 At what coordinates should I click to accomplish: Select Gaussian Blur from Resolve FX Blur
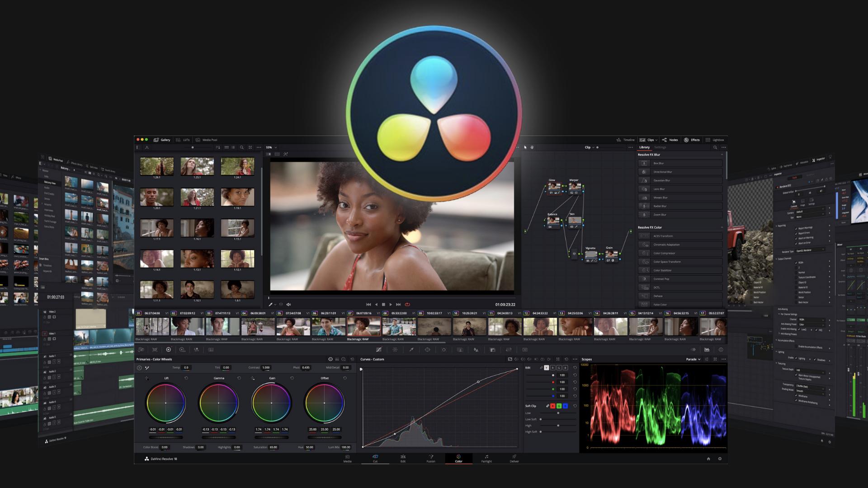[x=665, y=180]
